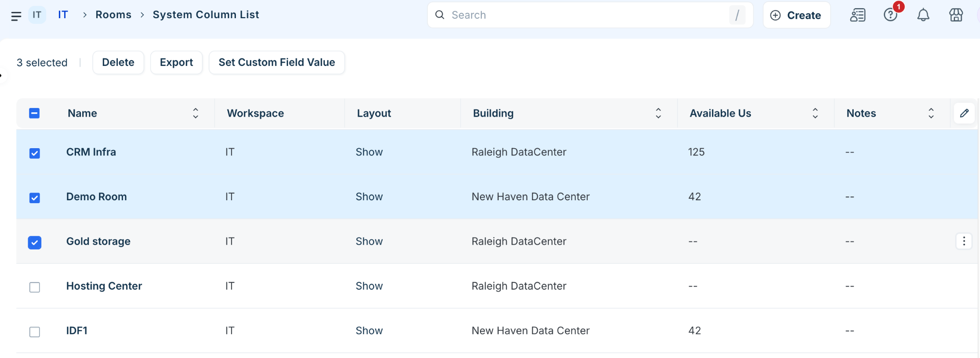
Task: Check the Hosting Center row checkbox
Action: coord(34,287)
